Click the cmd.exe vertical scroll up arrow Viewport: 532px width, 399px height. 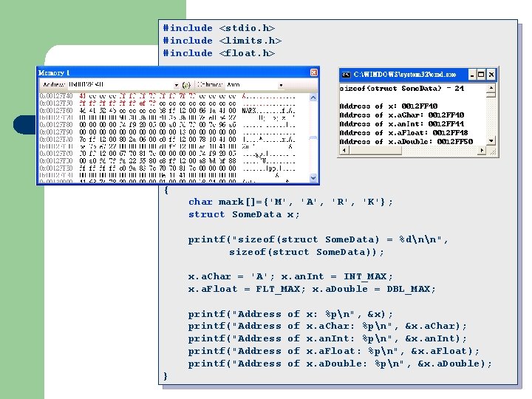[491, 88]
